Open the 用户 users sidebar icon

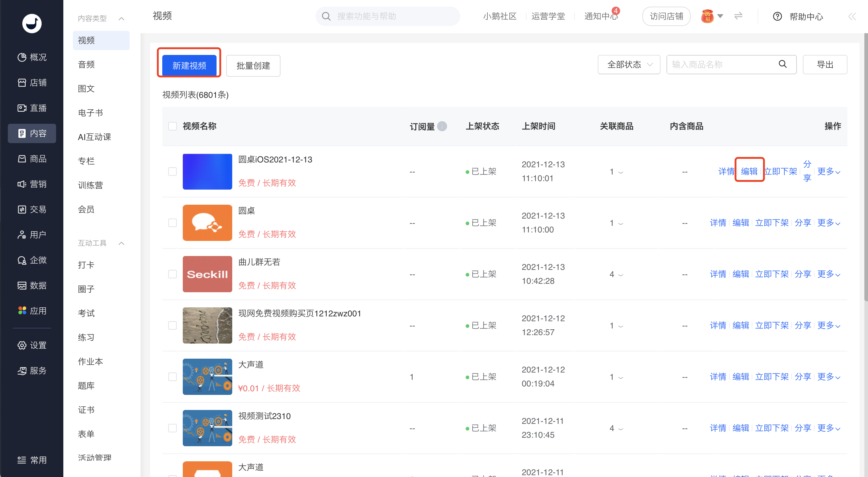point(22,235)
